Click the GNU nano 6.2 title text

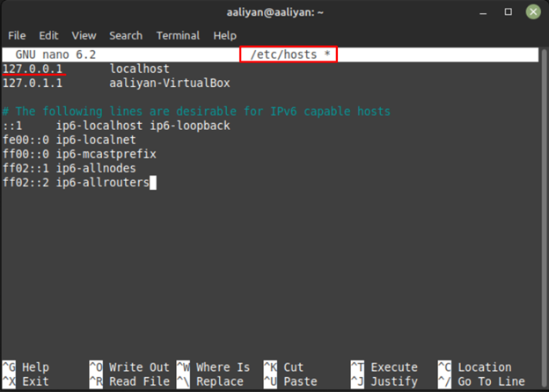pyautogui.click(x=55, y=54)
